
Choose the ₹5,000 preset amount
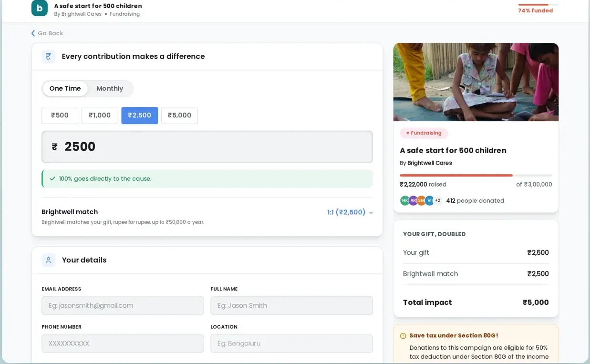click(x=179, y=115)
